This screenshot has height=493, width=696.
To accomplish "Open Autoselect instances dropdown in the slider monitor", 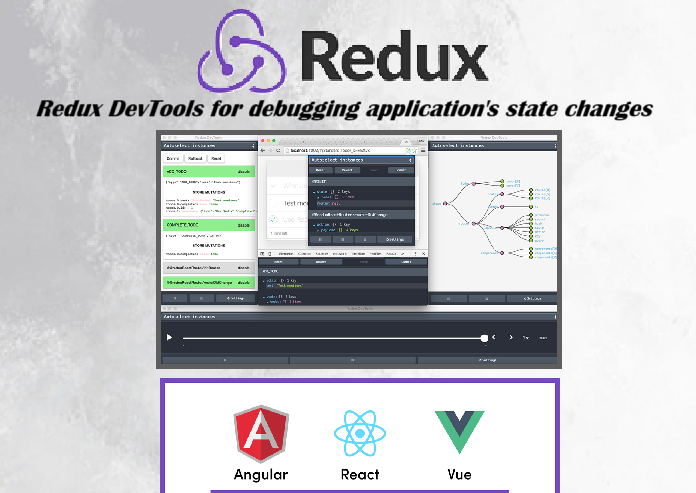I will click(359, 317).
